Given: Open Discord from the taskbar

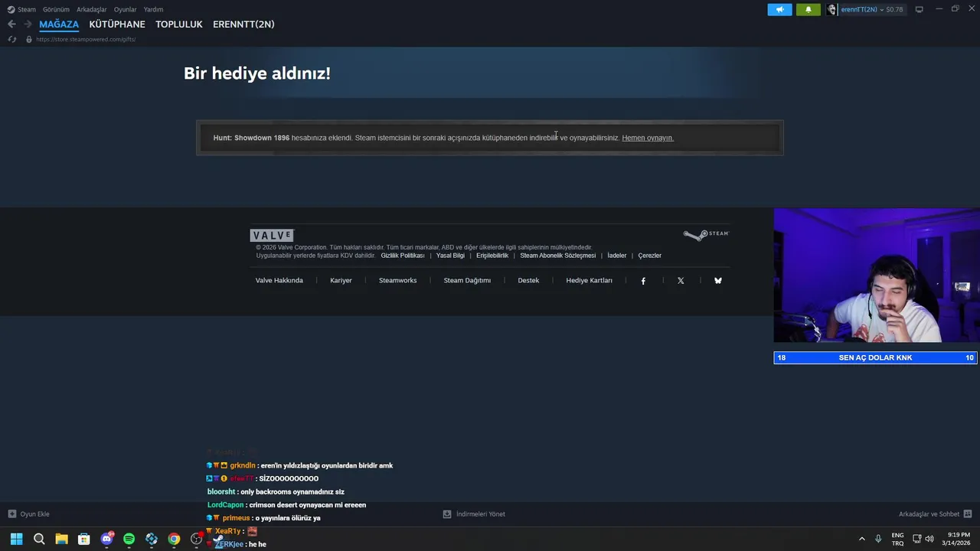Looking at the screenshot, I should [106, 539].
